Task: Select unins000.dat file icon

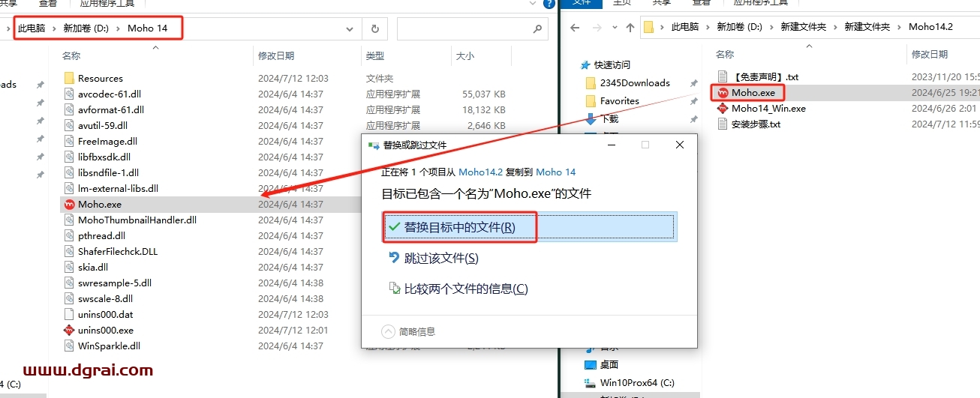Action: click(69, 314)
